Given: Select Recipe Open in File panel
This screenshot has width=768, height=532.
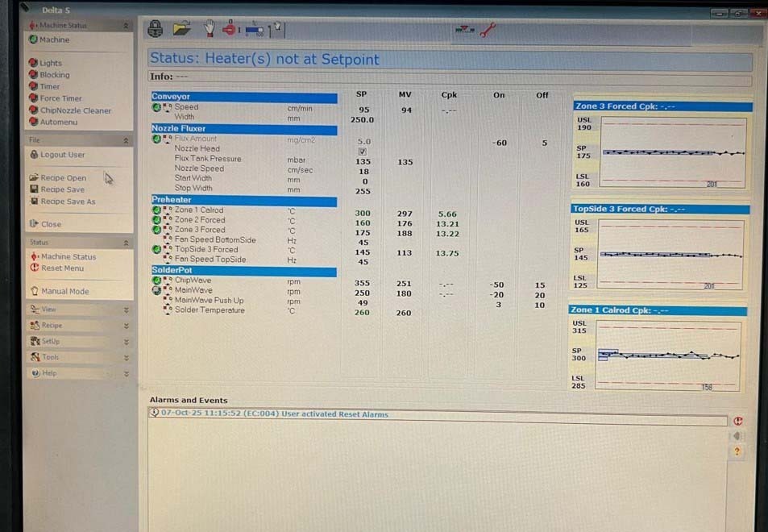Looking at the screenshot, I should coord(63,178).
